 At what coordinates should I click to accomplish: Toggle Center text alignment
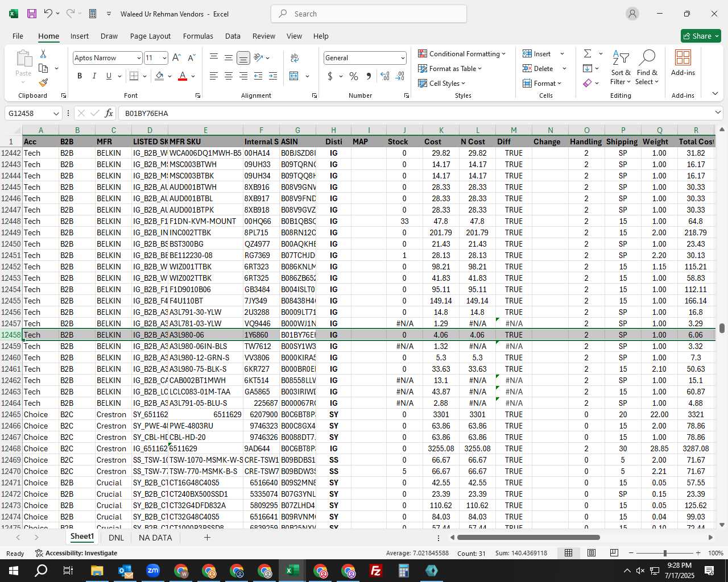point(229,76)
